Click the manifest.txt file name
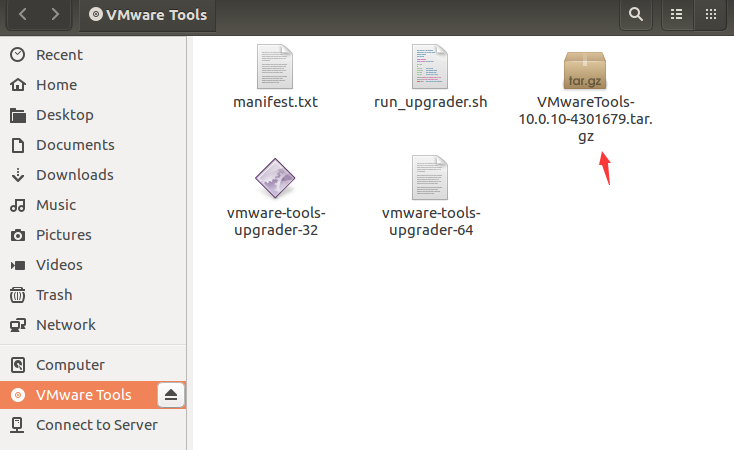 coord(275,102)
